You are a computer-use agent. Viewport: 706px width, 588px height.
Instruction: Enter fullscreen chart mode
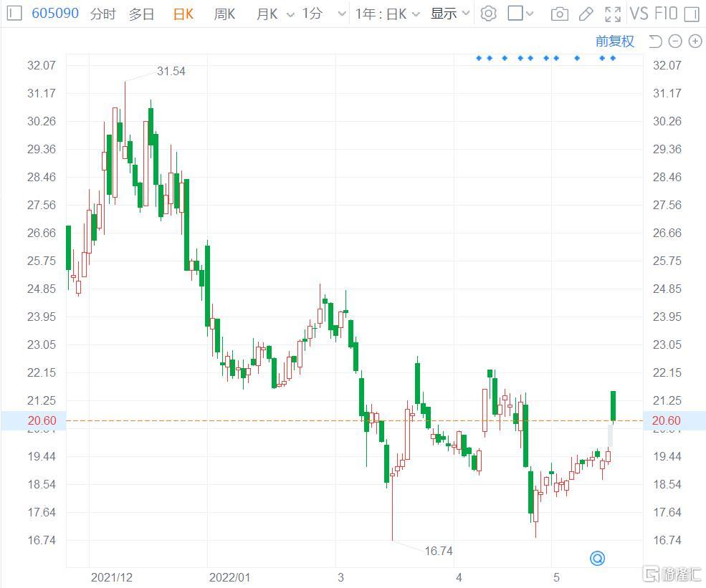pos(613,14)
